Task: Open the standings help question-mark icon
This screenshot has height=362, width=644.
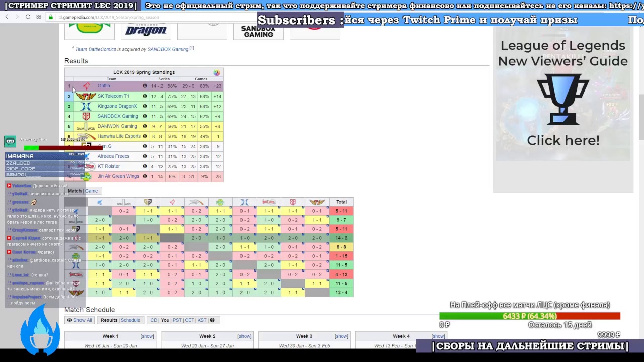Action: 217,73
